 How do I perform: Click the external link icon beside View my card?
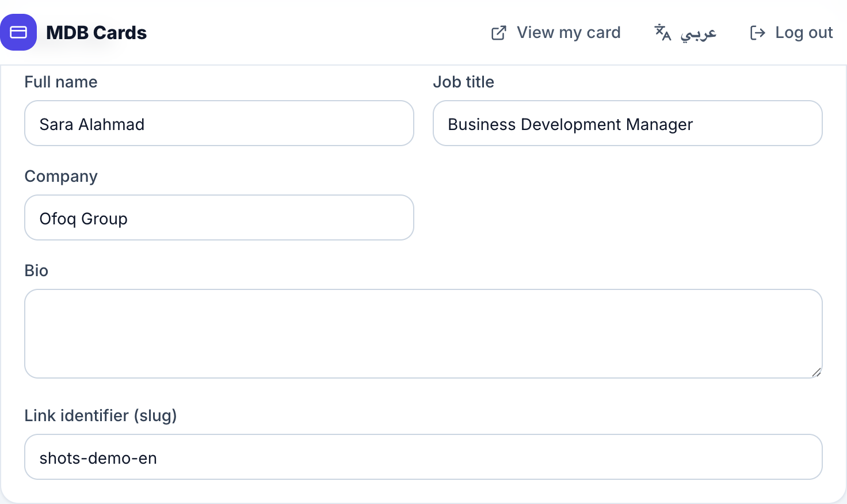[x=499, y=33]
